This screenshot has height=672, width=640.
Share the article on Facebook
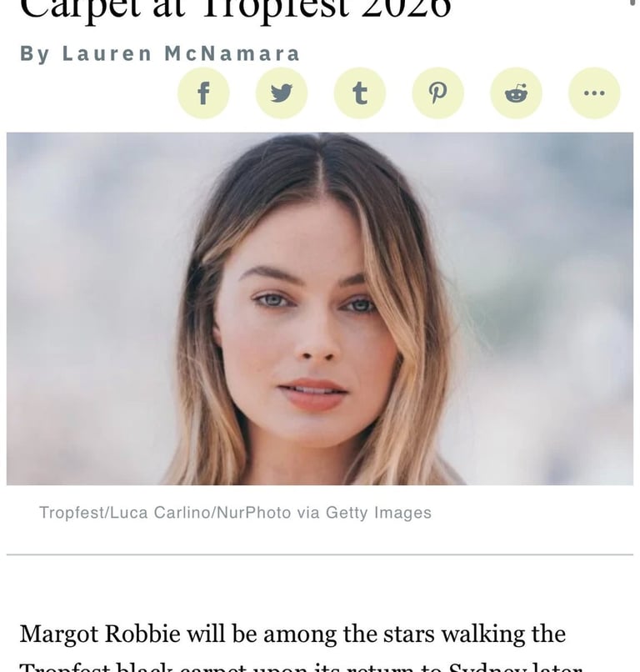[x=203, y=93]
